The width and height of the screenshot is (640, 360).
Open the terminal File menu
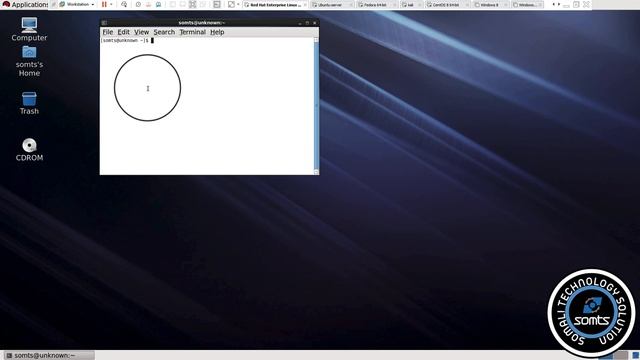click(x=108, y=32)
